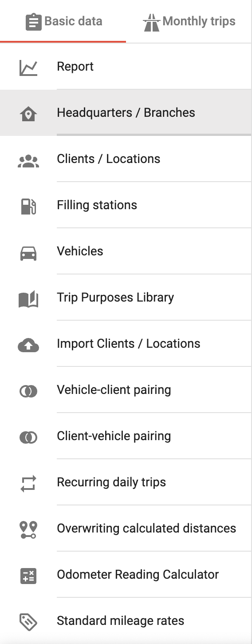Open Import Clients / Locations item
Image resolution: width=252 pixels, height=644 pixels.
[126, 344]
